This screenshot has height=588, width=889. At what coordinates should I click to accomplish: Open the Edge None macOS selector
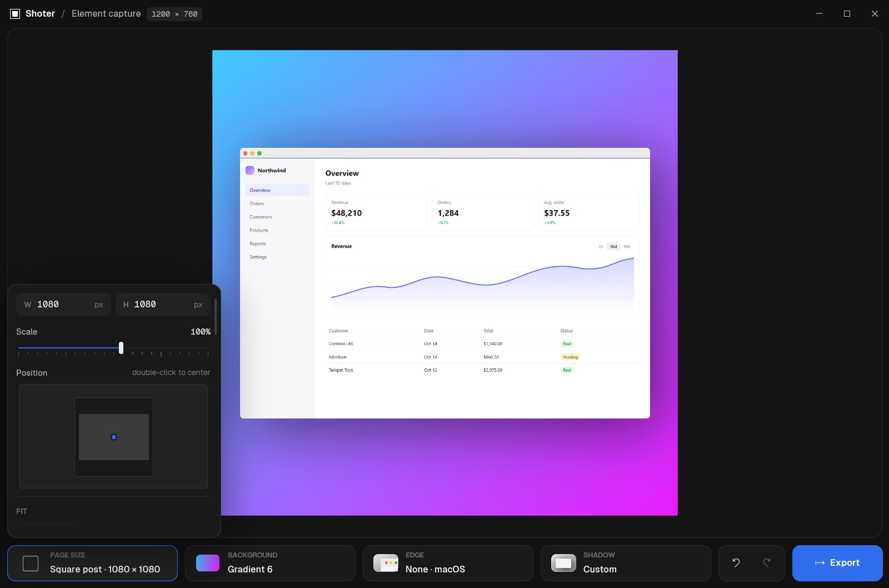point(448,563)
